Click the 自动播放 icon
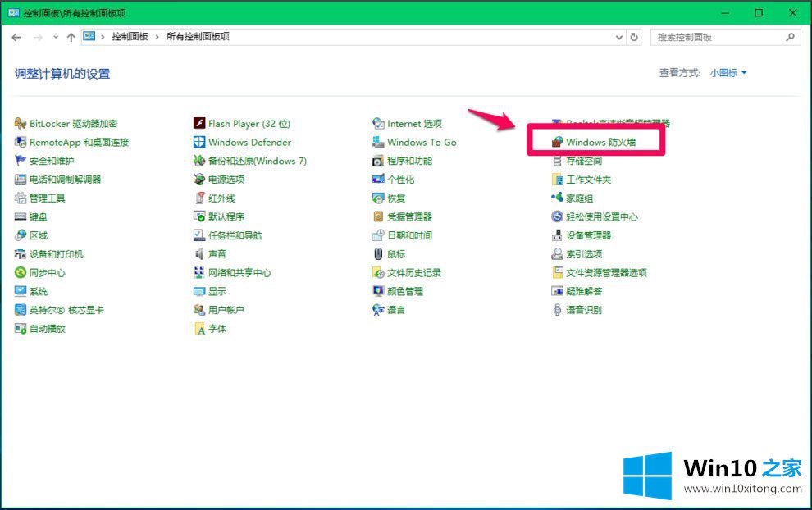Viewport: 812px width, 510px height. point(21,328)
